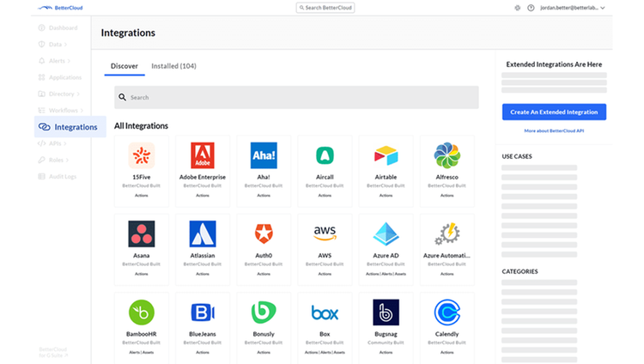
Task: Focus the integrations Search field
Action: [x=296, y=97]
